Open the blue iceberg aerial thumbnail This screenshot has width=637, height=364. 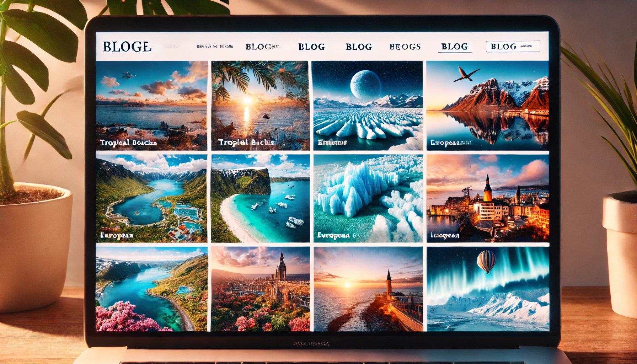tap(368, 198)
